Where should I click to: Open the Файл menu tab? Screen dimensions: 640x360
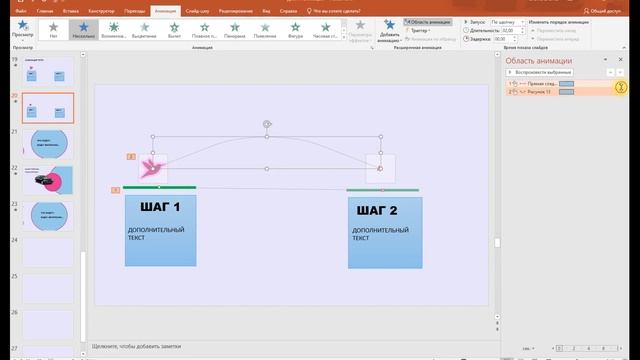21,11
